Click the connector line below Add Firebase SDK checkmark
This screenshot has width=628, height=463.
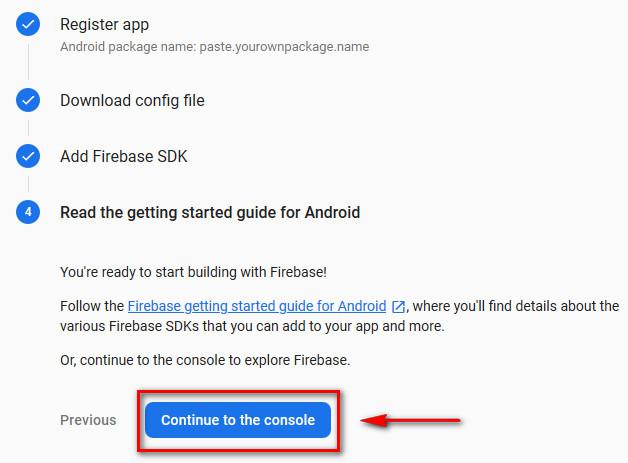tap(28, 184)
